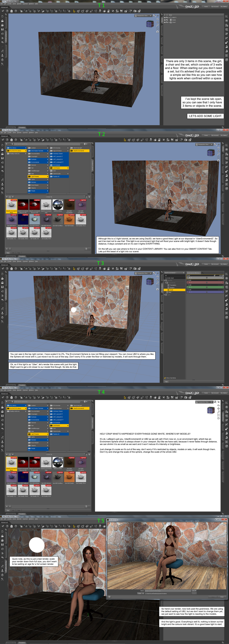229x644 pixels.
Task: Click the Photoshop bridge Ps icon in T2 toolbar
Action: click(x=3, y=180)
